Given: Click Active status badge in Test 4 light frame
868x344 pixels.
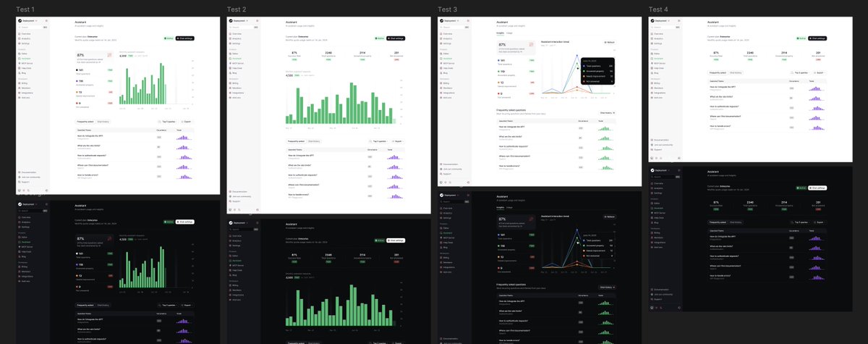Looking at the screenshot, I should click(801, 38).
